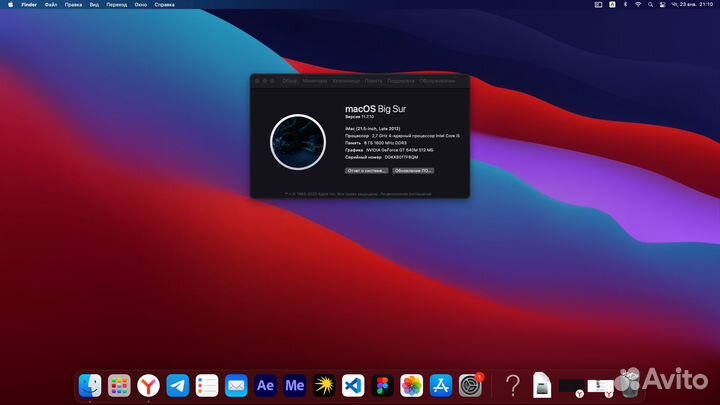Restore the minimized black Yandex window

click(x=572, y=387)
